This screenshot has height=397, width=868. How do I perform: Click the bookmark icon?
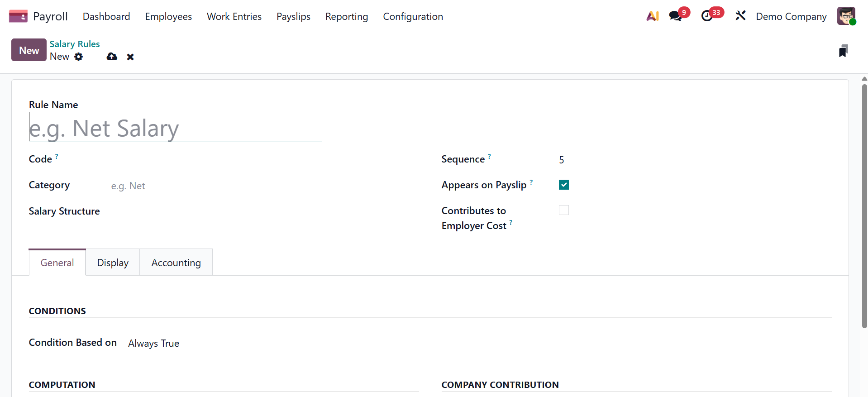[843, 51]
